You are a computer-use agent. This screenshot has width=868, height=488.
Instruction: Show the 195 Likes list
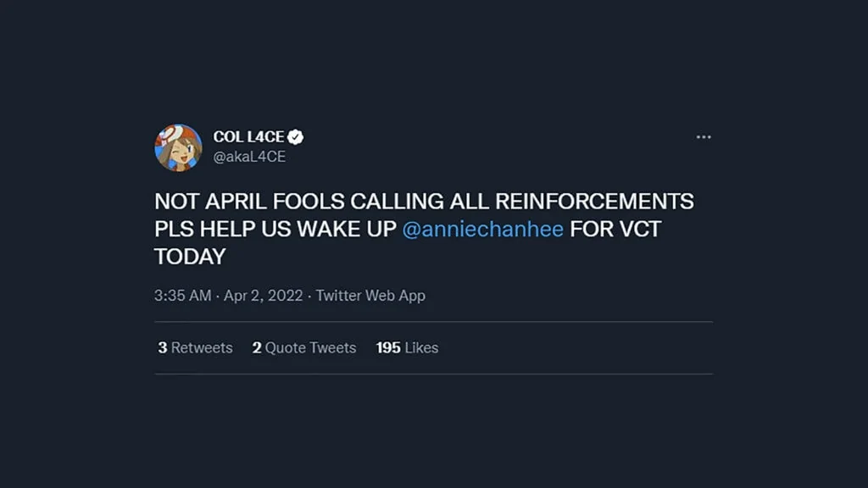[407, 347]
